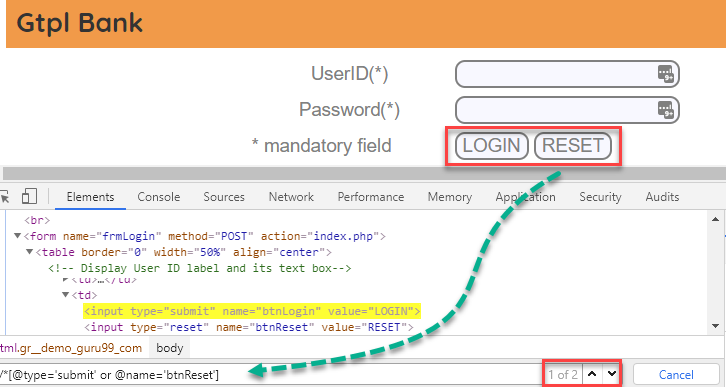
Task: Click the RESET button
Action: coord(573,146)
